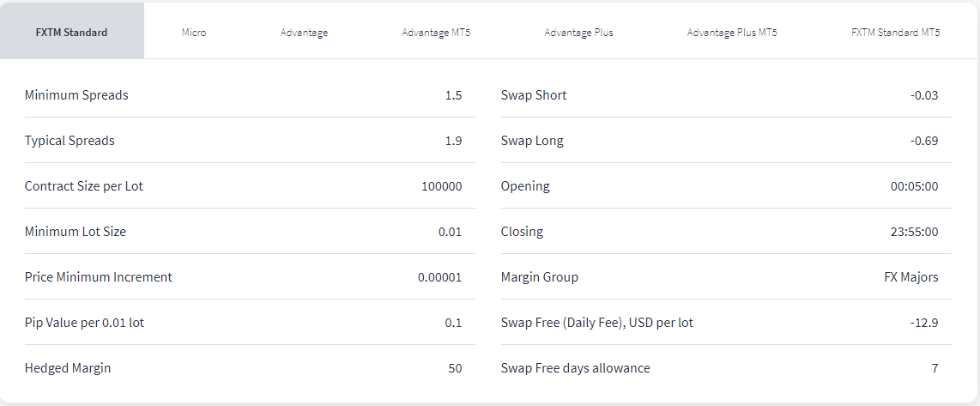Screen dimensions: 980x406
Task: Click the Price Minimum Increment label
Action: 98,276
